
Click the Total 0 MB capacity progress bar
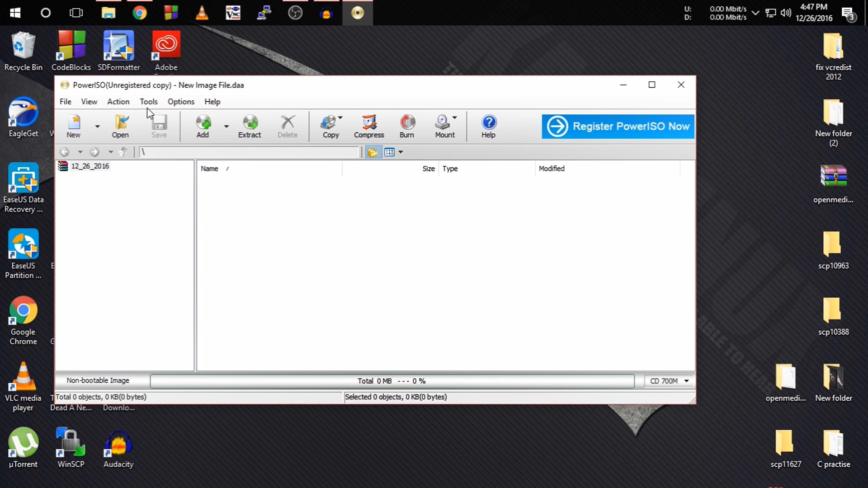(x=392, y=381)
